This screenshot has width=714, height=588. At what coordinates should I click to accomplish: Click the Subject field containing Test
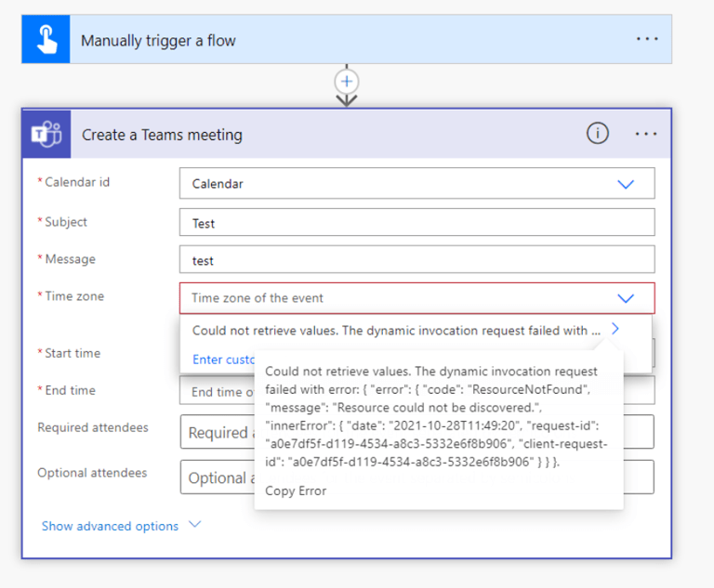tap(417, 223)
